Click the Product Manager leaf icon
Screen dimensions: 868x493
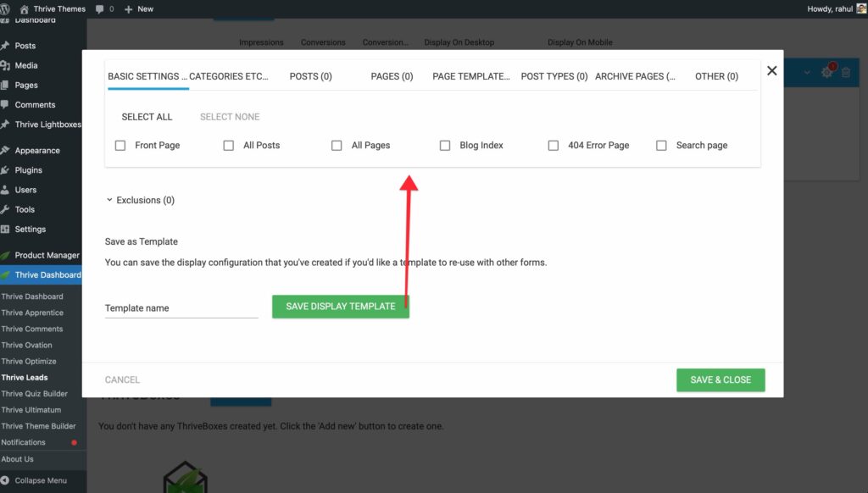coord(6,255)
